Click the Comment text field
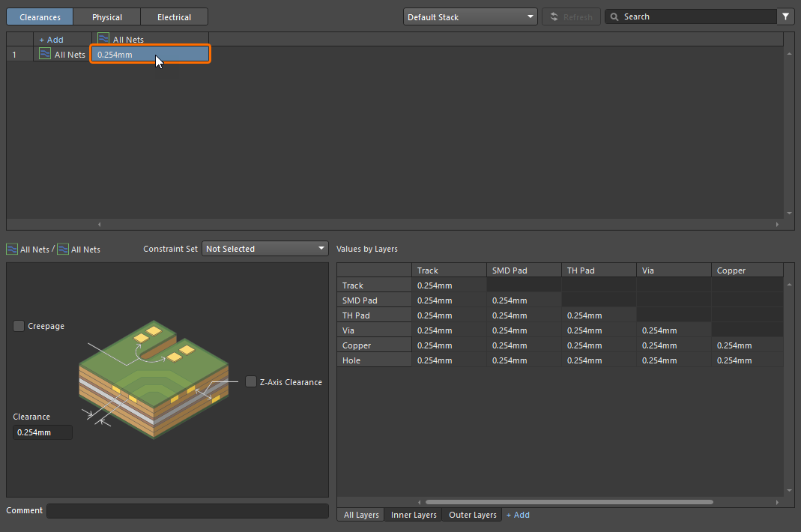Screen dimensions: 801x532 point(187,510)
